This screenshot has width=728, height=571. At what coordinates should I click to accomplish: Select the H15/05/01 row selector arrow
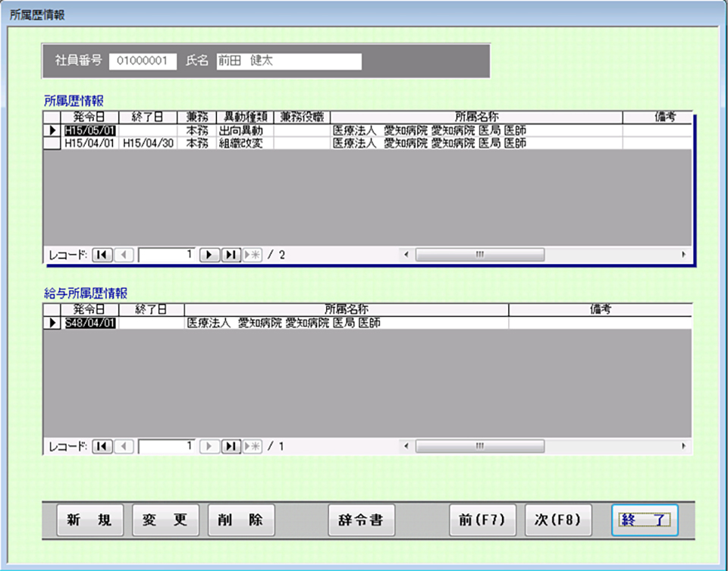pos(52,130)
